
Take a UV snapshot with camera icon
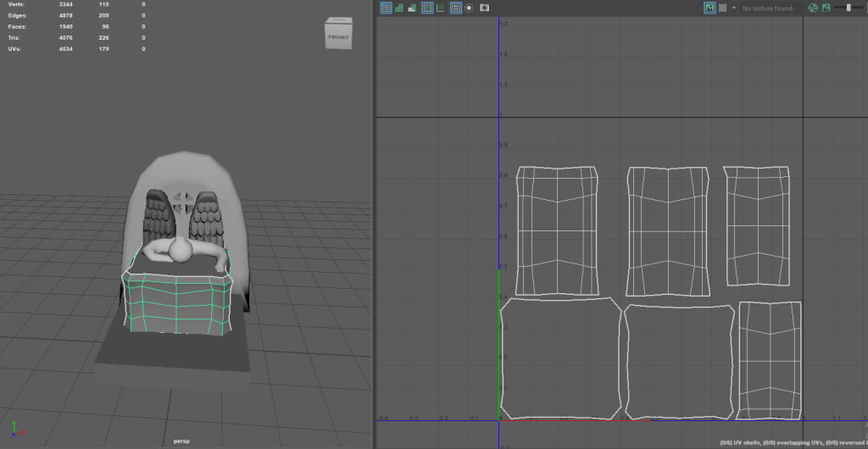[484, 8]
